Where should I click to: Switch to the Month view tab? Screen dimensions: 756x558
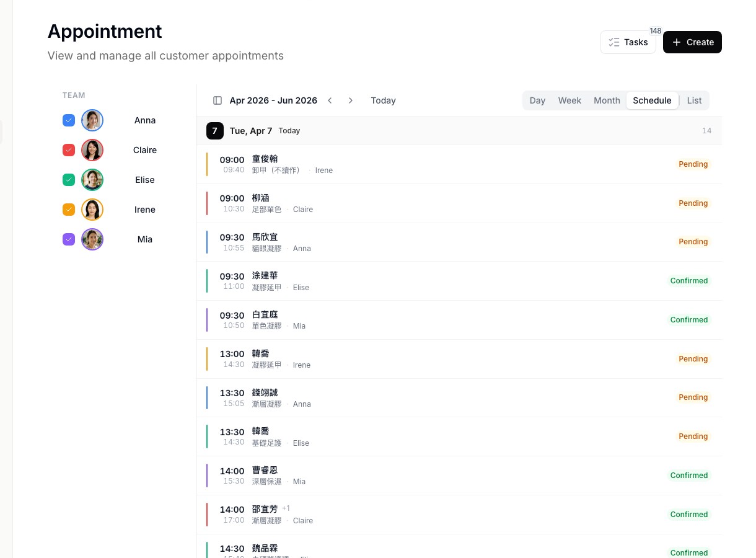tap(607, 100)
